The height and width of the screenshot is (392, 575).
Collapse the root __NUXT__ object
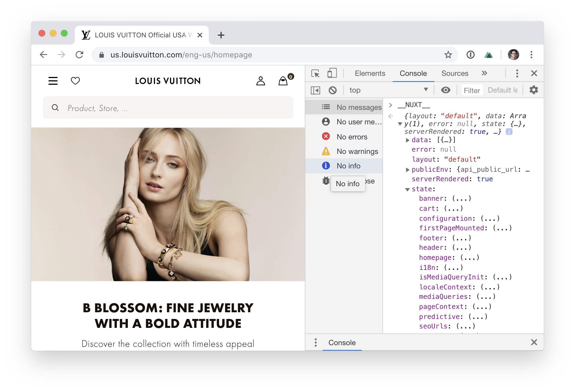400,124
